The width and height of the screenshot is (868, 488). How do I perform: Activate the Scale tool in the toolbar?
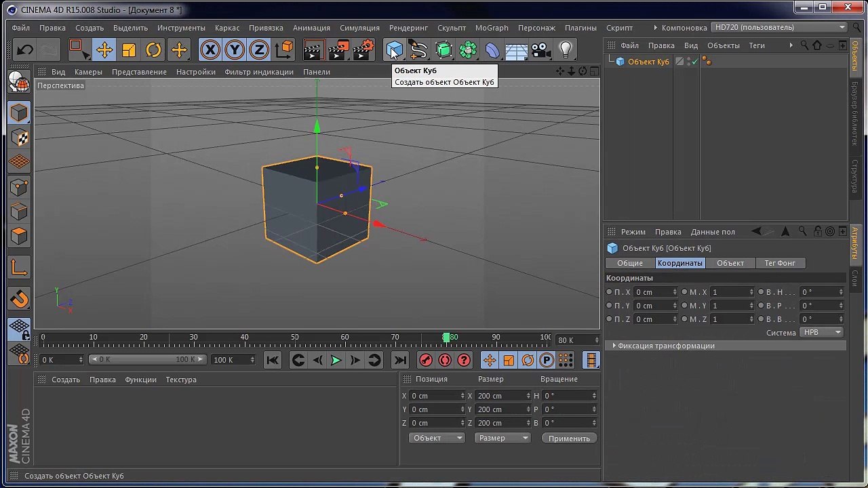point(129,49)
